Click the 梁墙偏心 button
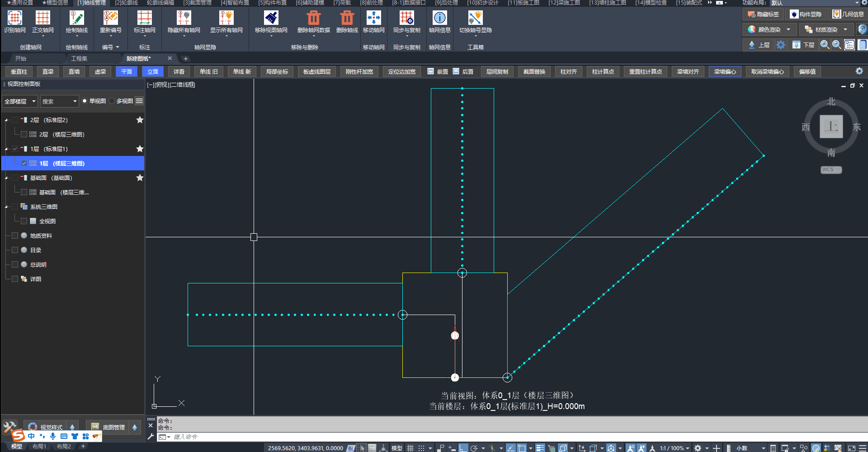This screenshot has width=868, height=452. click(x=725, y=72)
